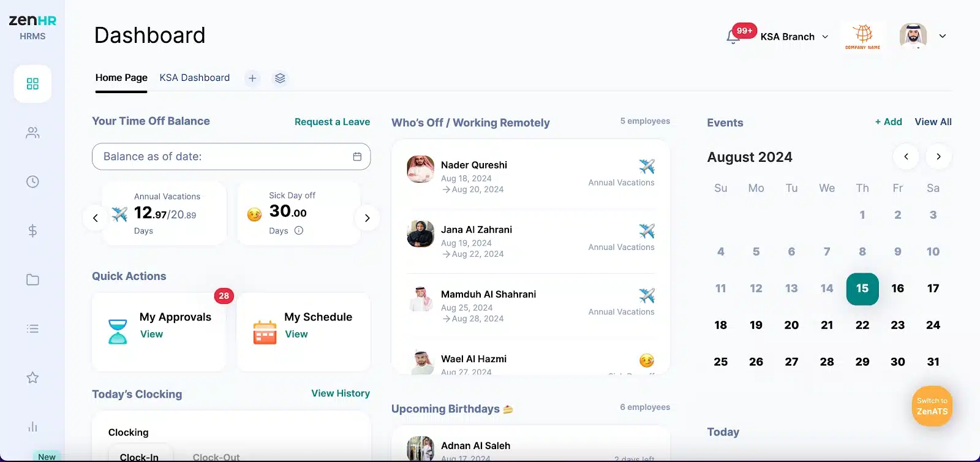This screenshot has width=980, height=462.
Task: Open the list icon in sidebar
Action: [x=32, y=328]
